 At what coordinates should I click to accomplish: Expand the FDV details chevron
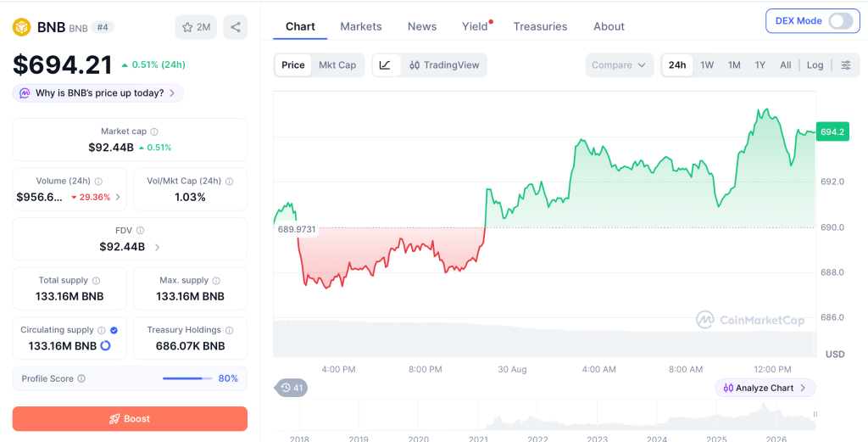[157, 247]
